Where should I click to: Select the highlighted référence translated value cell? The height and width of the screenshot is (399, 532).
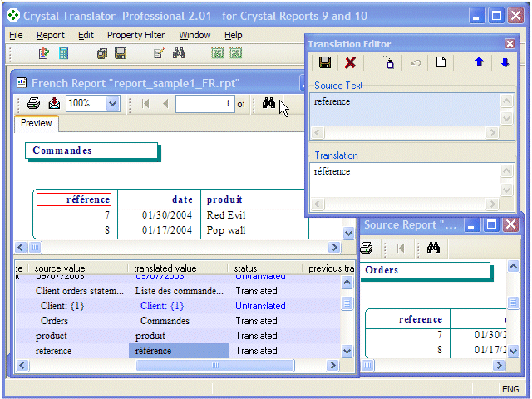pos(179,351)
